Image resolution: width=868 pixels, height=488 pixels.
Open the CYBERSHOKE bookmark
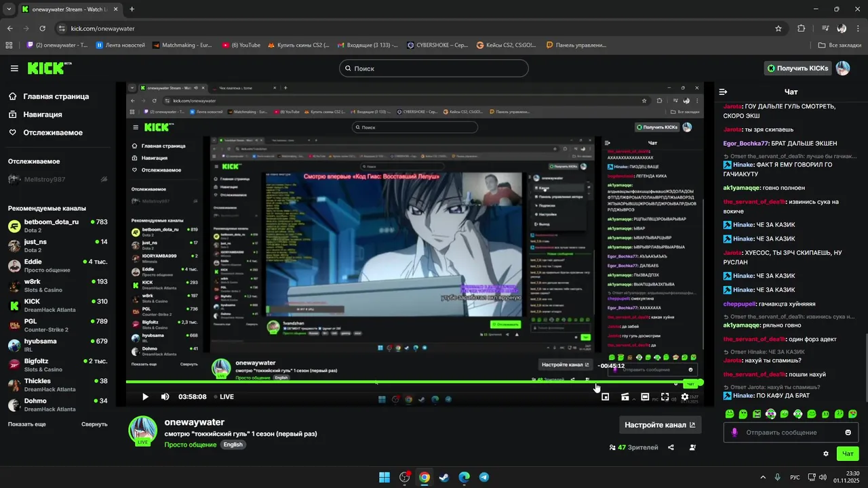437,45
